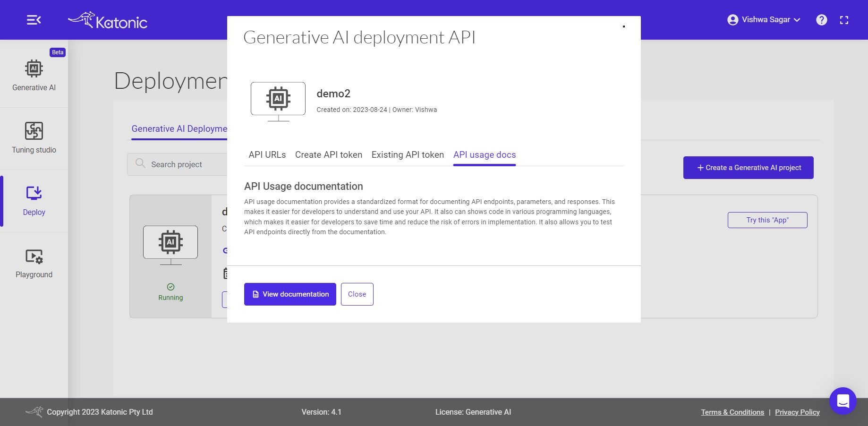The height and width of the screenshot is (426, 868).
Task: Click the Running project AI chip thumbnail
Action: click(x=170, y=245)
